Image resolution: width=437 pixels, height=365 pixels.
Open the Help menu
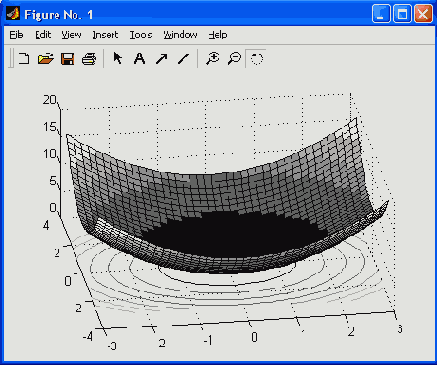218,35
